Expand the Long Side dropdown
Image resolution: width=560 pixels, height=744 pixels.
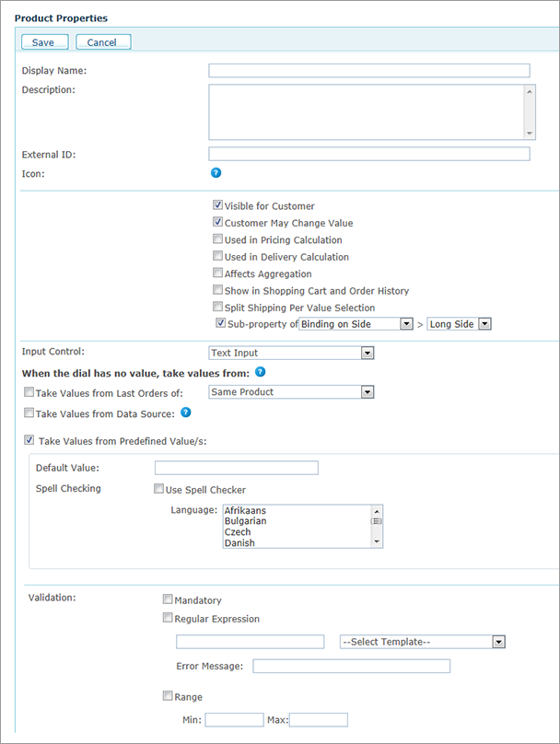(x=484, y=323)
